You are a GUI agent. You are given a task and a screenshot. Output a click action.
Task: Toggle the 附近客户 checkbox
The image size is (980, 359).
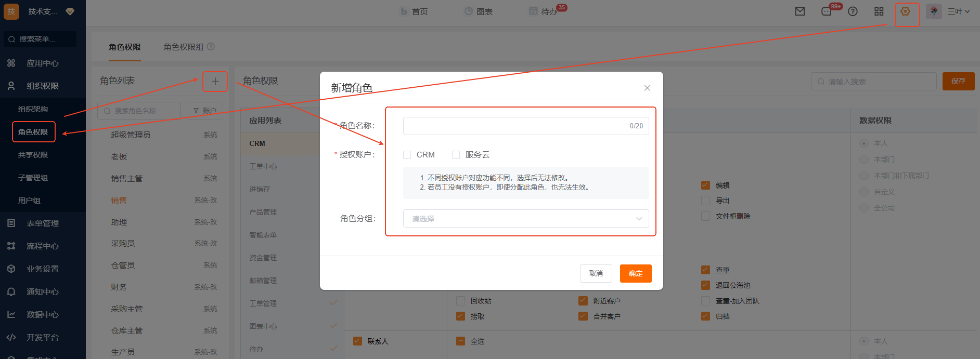click(x=583, y=301)
